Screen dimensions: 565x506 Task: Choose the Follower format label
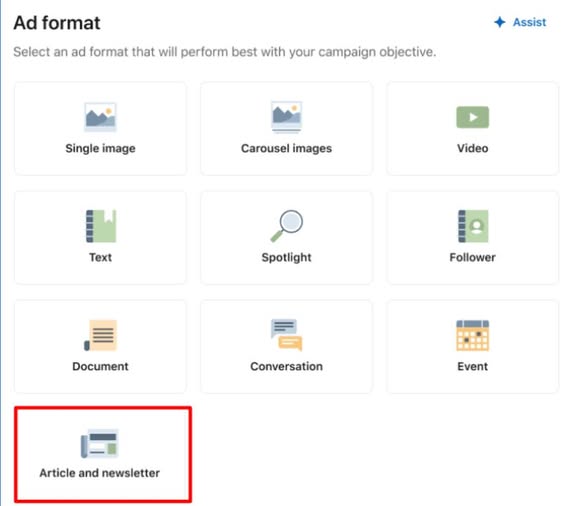[x=472, y=257]
